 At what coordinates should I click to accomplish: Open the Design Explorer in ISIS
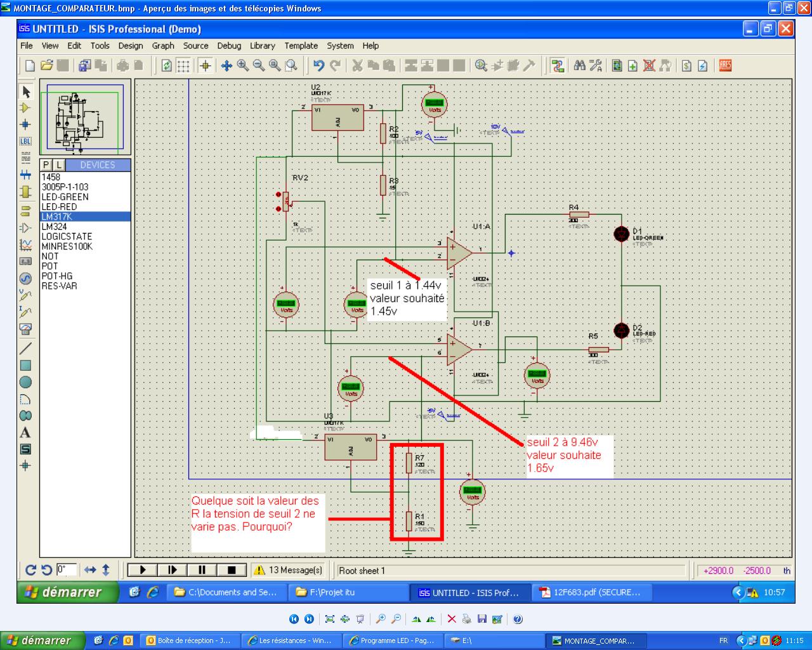coord(617,65)
